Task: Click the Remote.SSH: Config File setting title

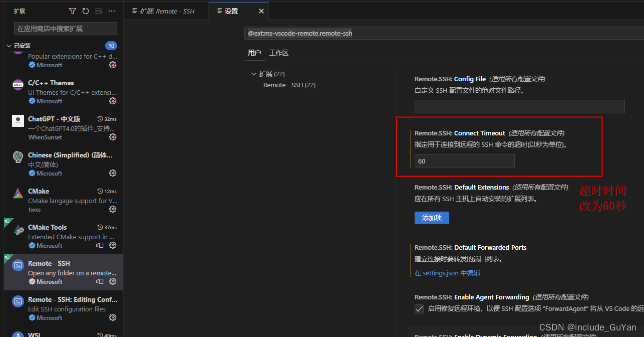Action: coord(450,79)
